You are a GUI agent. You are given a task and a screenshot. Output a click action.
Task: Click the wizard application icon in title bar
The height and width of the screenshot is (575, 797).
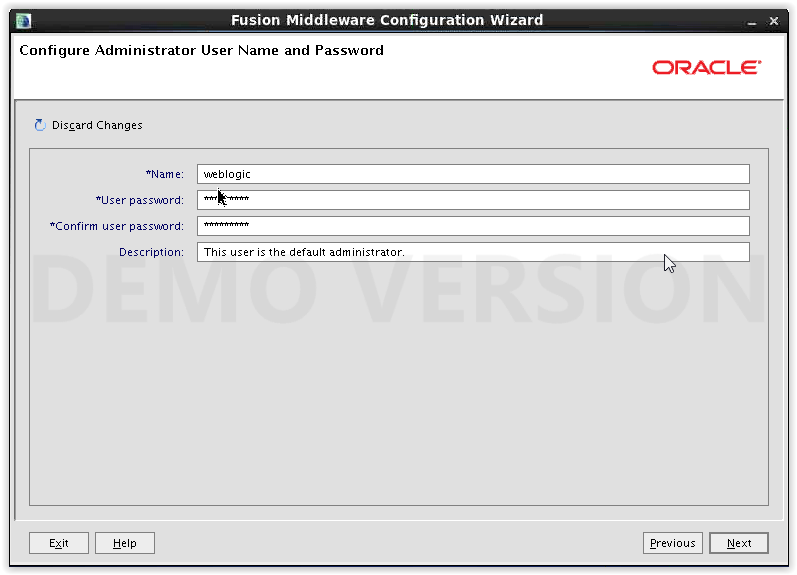click(x=23, y=21)
